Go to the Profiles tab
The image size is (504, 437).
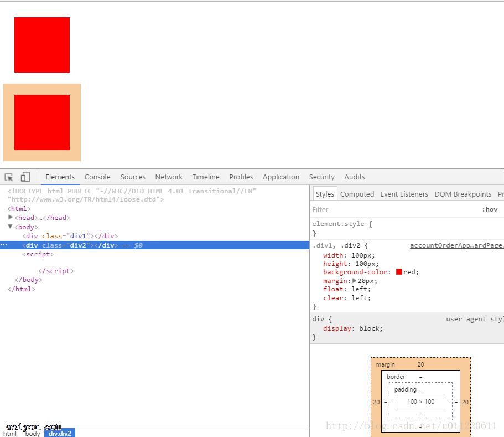[241, 177]
